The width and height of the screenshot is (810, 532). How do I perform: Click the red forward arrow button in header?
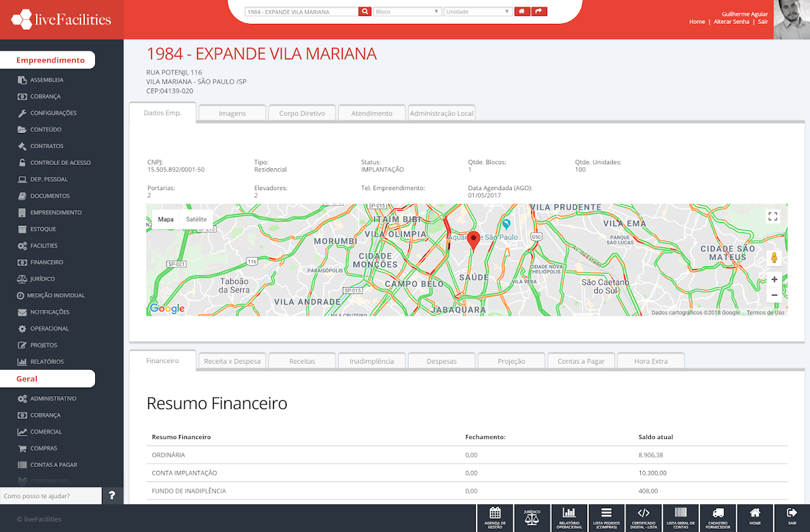tap(540, 11)
